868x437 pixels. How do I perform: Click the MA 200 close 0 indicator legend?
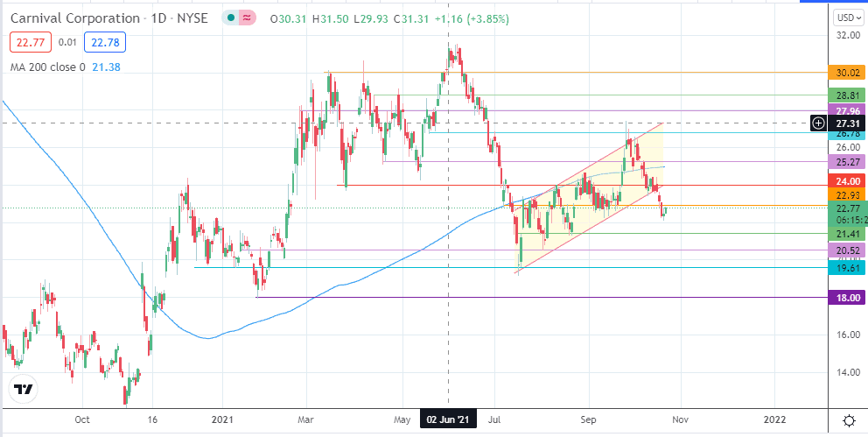tap(47, 67)
